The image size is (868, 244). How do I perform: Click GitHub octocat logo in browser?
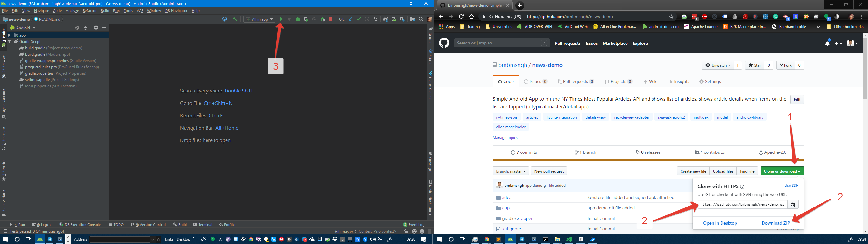444,43
